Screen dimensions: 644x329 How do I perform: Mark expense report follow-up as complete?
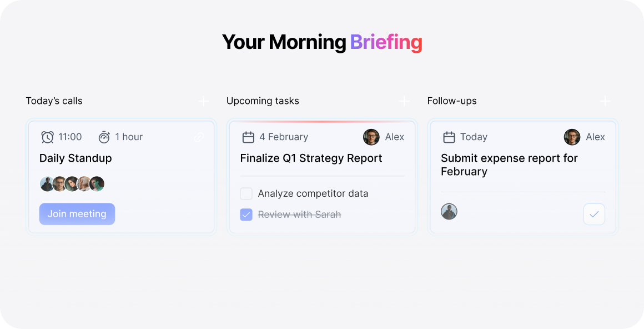pyautogui.click(x=594, y=214)
